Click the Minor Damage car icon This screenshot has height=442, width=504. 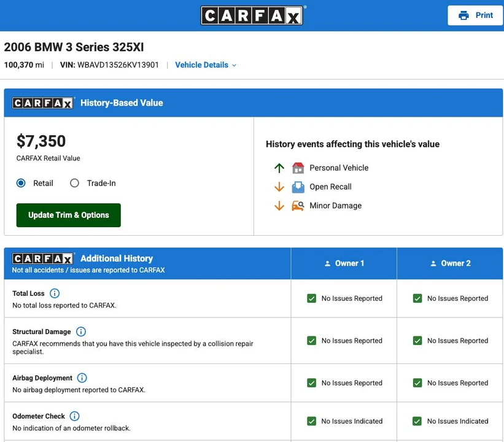(x=298, y=206)
